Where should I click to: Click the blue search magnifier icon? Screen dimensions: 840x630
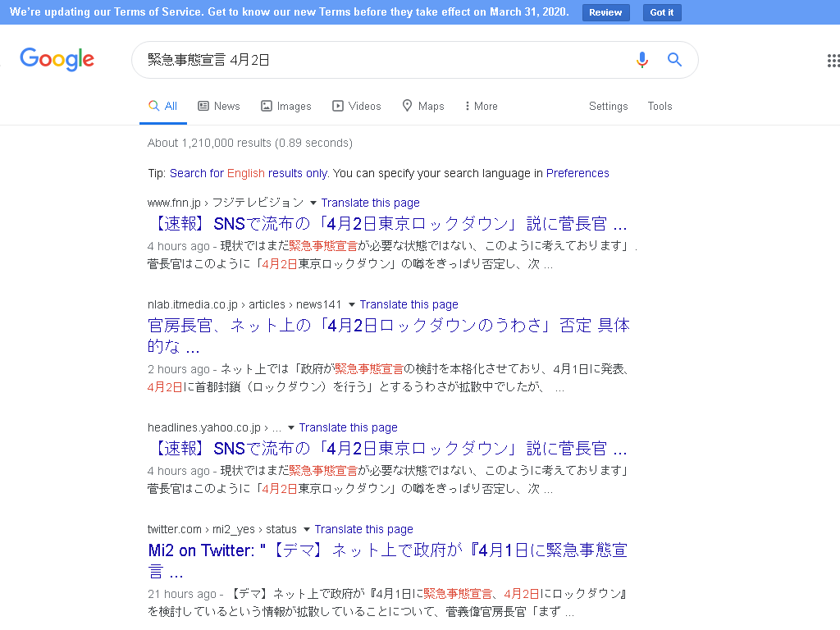[x=674, y=60]
